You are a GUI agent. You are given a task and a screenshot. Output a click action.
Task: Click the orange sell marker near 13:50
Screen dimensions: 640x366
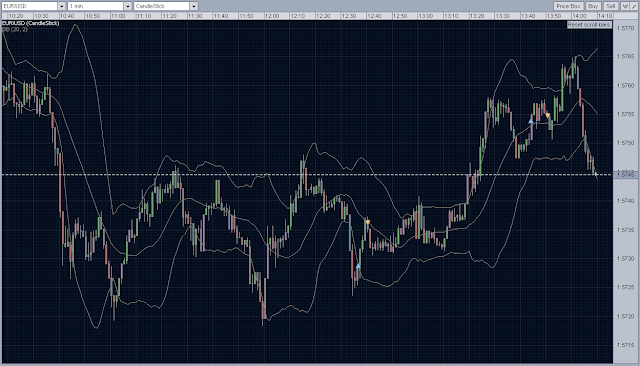point(548,115)
